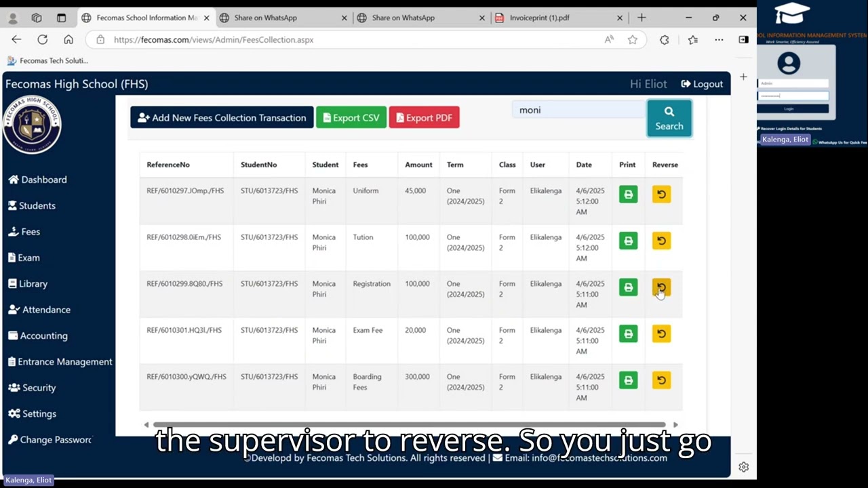
Task: Open the Fees menu
Action: click(x=24, y=232)
